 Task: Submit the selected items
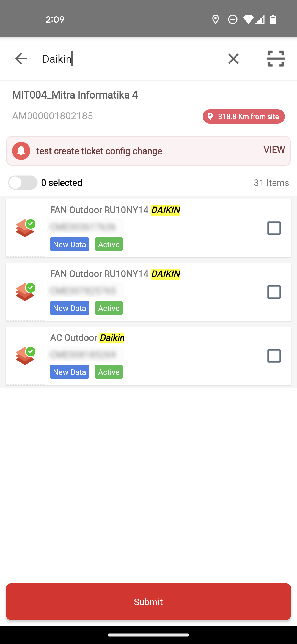(x=148, y=602)
